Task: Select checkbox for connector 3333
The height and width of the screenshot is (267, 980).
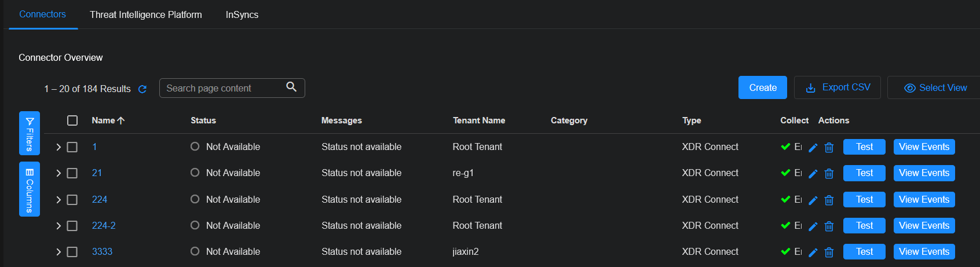Action: pyautogui.click(x=72, y=252)
